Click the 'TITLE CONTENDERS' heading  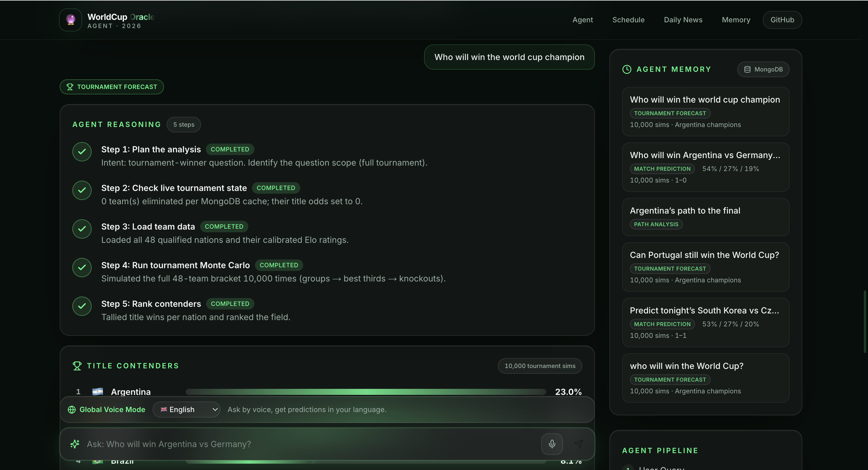pyautogui.click(x=133, y=366)
